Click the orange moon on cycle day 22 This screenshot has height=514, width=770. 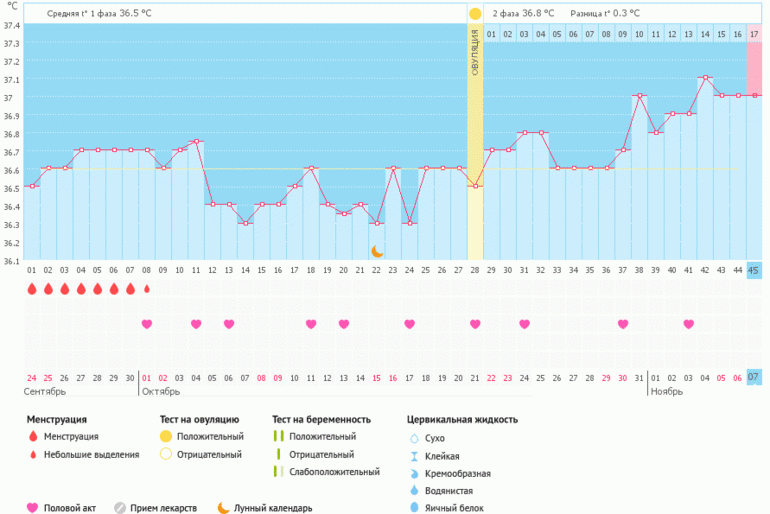(x=377, y=252)
